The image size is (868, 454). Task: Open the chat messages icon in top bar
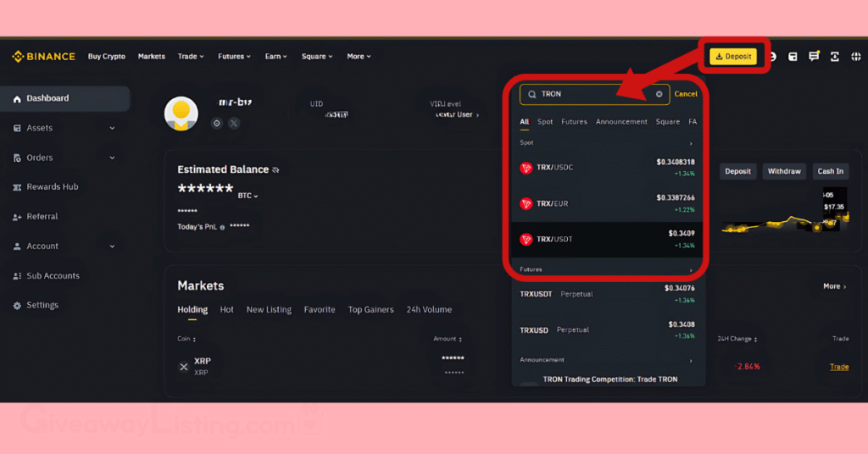(814, 57)
